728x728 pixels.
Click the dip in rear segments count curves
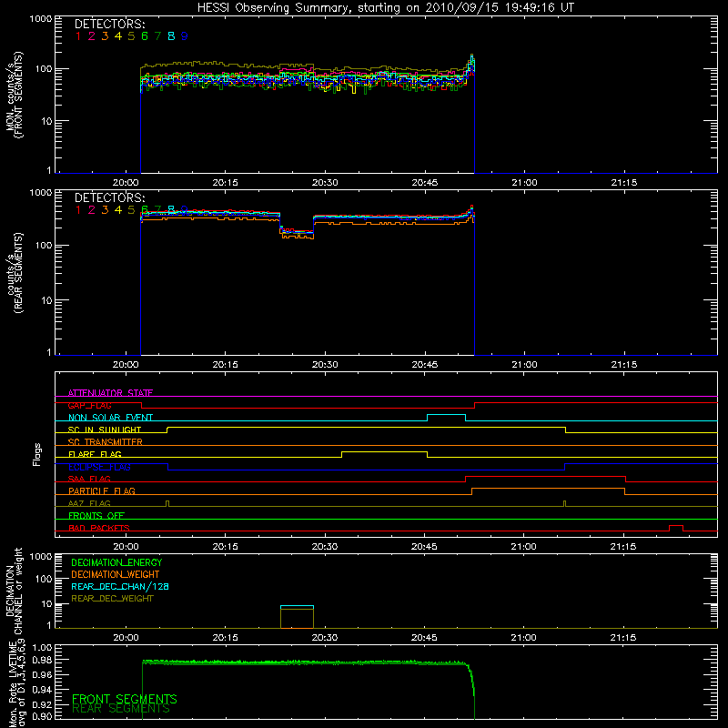point(297,231)
